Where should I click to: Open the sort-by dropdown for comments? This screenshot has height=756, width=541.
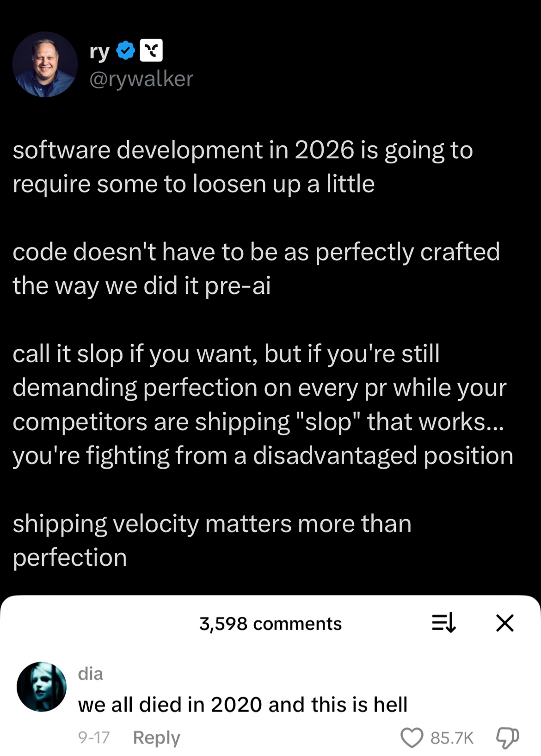(445, 623)
